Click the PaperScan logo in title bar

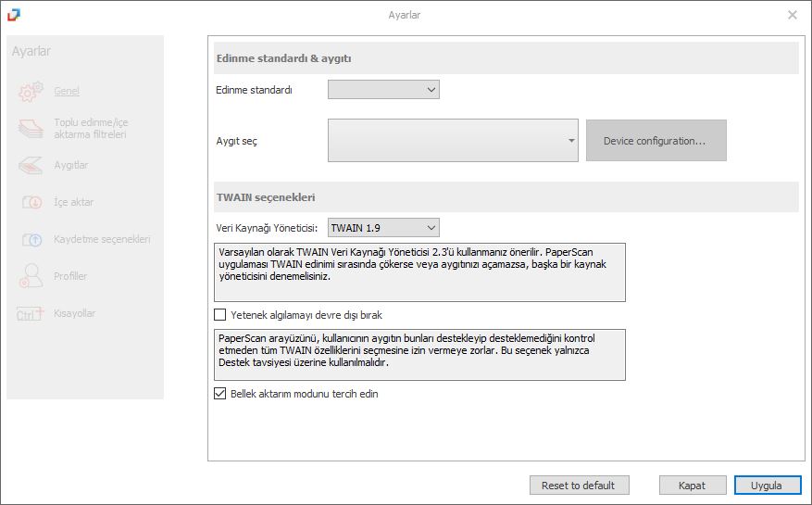pos(14,15)
